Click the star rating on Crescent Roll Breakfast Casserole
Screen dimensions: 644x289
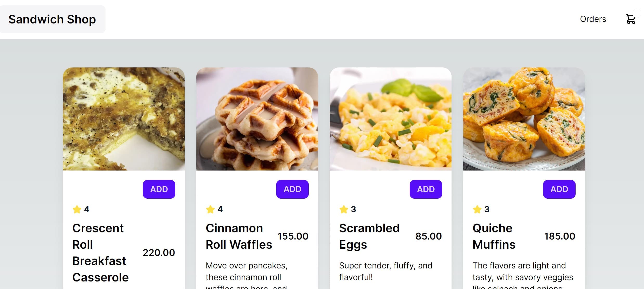tap(77, 209)
